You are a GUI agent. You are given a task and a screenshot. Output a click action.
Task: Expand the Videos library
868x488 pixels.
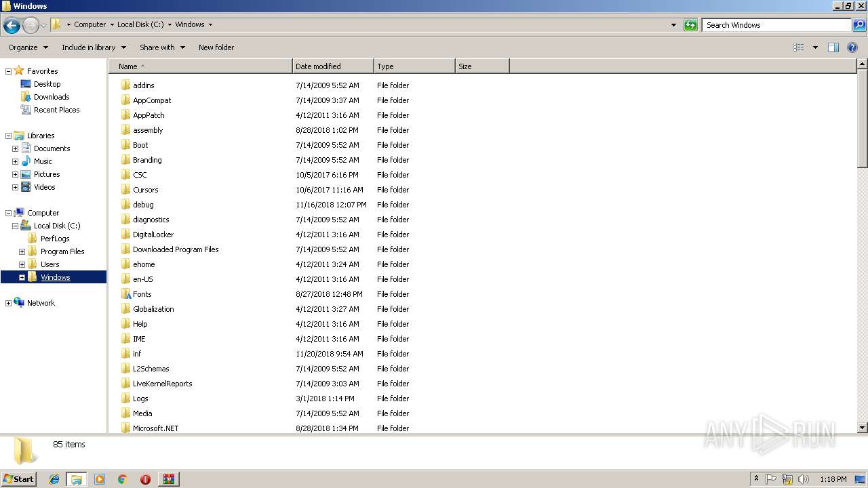pyautogui.click(x=15, y=187)
